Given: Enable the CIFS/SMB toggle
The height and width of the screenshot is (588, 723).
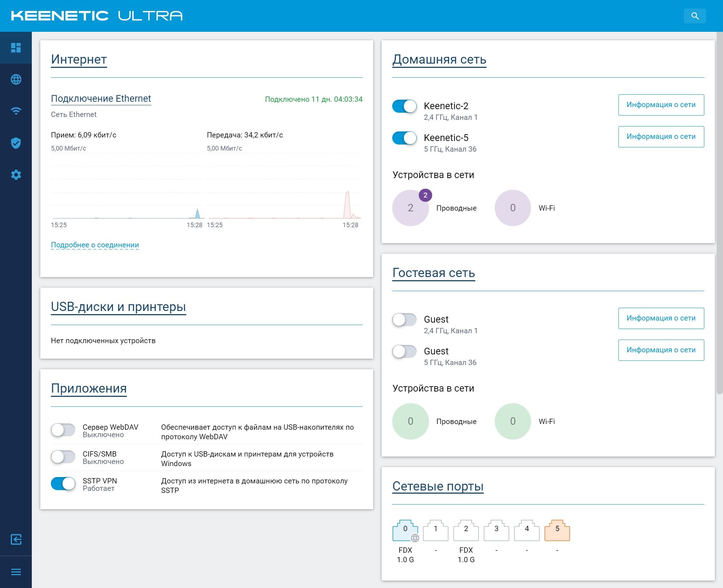Looking at the screenshot, I should coord(63,457).
